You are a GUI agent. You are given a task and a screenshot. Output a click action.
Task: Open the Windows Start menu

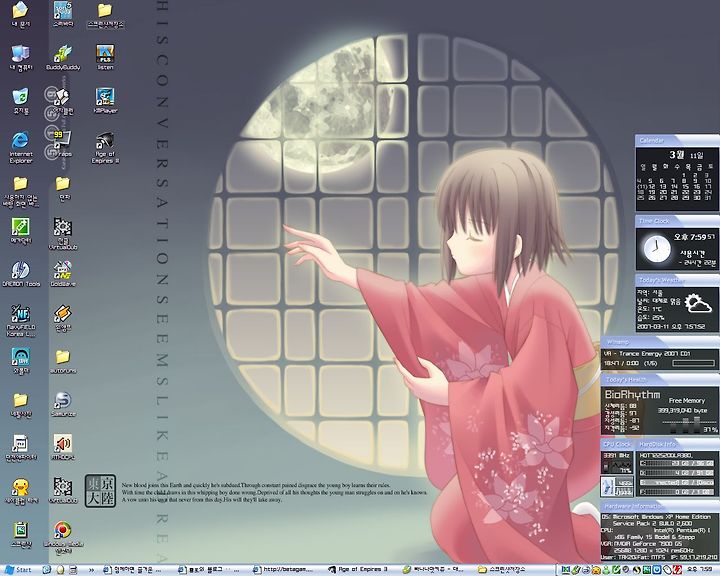click(17, 570)
